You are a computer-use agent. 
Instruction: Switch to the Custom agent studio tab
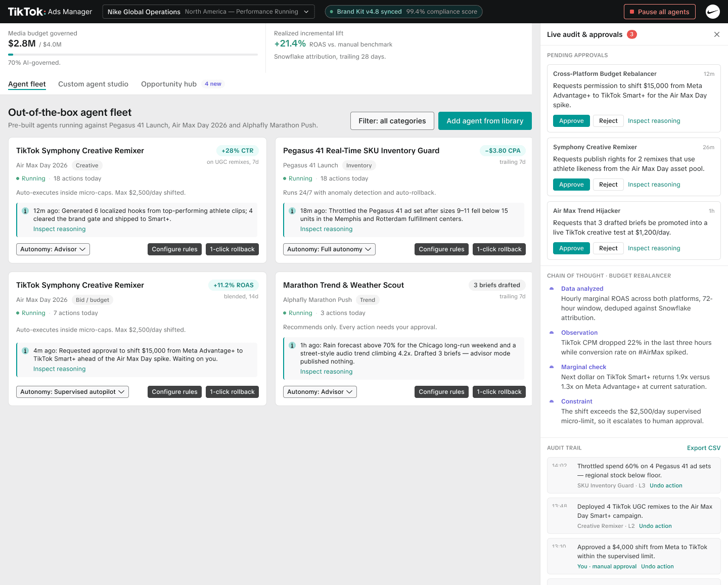pyautogui.click(x=93, y=84)
